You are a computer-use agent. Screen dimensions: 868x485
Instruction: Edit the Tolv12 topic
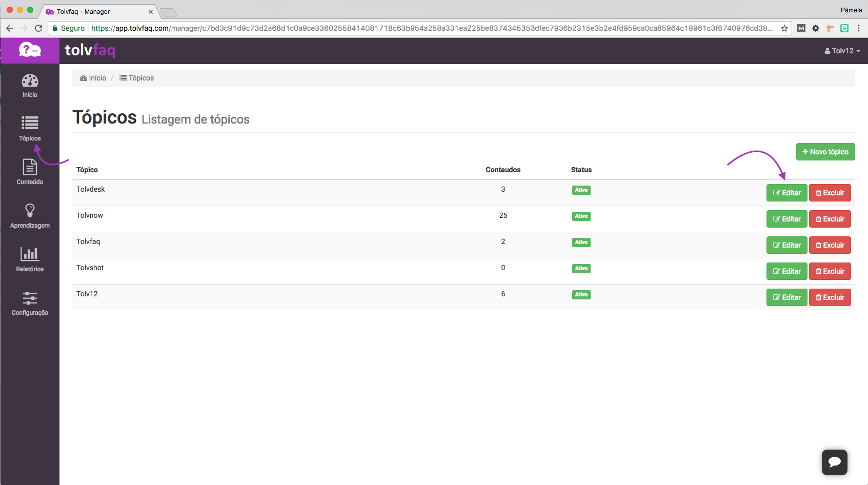(x=787, y=297)
